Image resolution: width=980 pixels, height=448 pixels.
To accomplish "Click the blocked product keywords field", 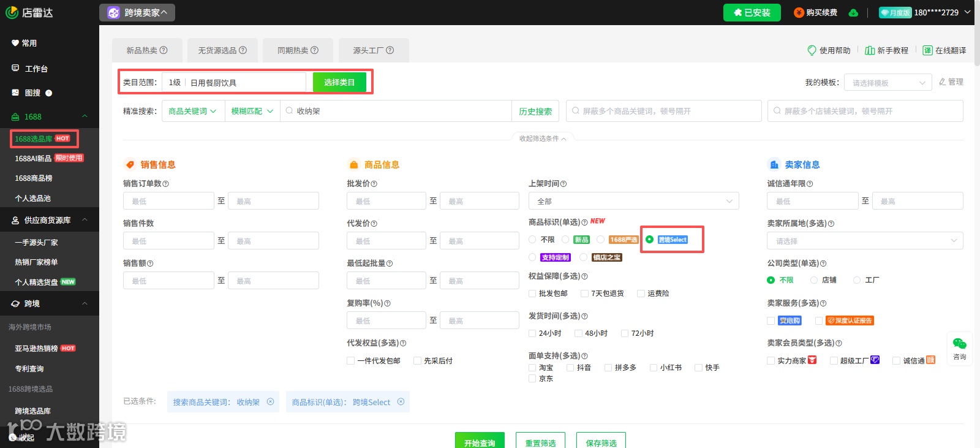I will (x=664, y=111).
